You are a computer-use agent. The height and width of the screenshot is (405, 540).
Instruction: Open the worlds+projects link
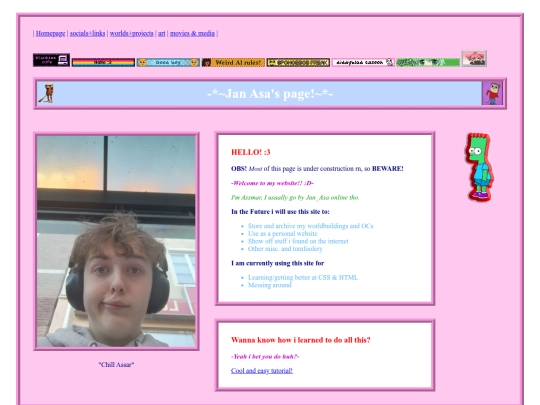[x=132, y=33]
